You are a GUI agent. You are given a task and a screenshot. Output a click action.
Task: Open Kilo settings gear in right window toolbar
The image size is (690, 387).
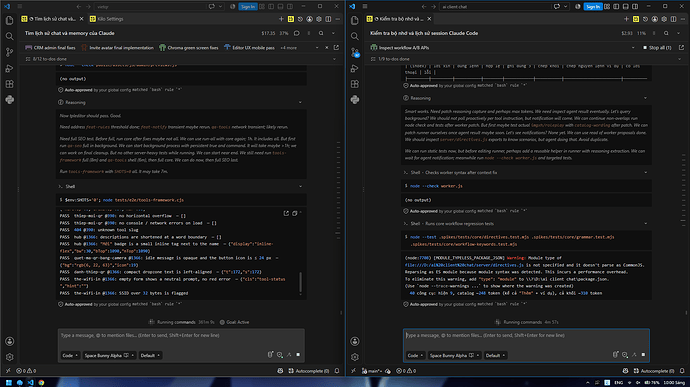click(x=664, y=19)
